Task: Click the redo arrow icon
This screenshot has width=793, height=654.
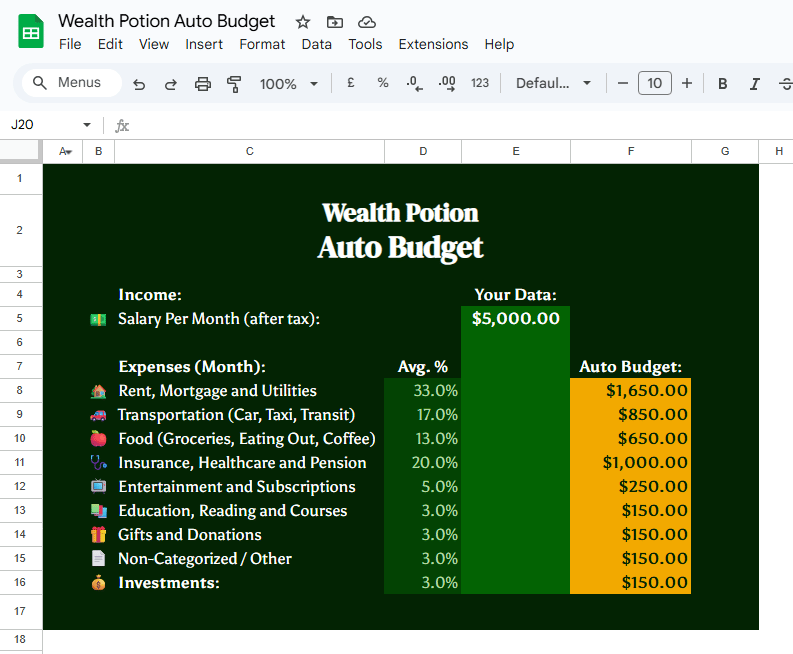Action: [x=171, y=84]
